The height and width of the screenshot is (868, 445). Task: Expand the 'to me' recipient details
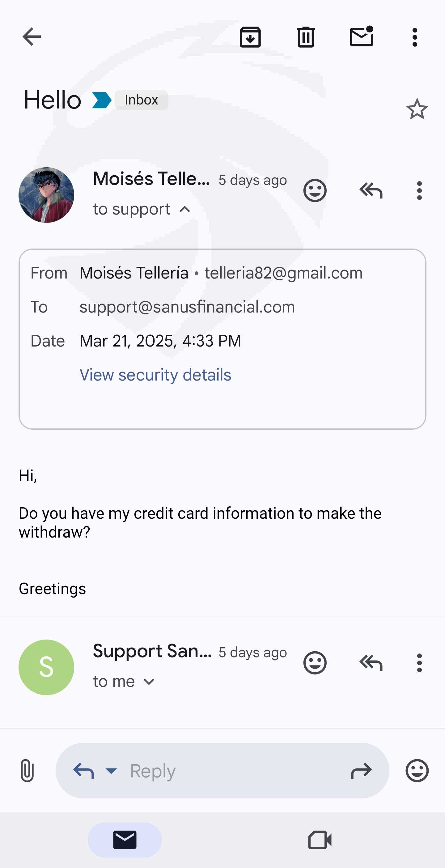click(149, 682)
